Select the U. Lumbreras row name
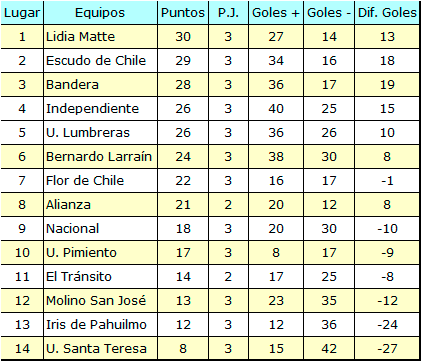The height and width of the screenshot is (361, 421). pyautogui.click(x=100, y=133)
